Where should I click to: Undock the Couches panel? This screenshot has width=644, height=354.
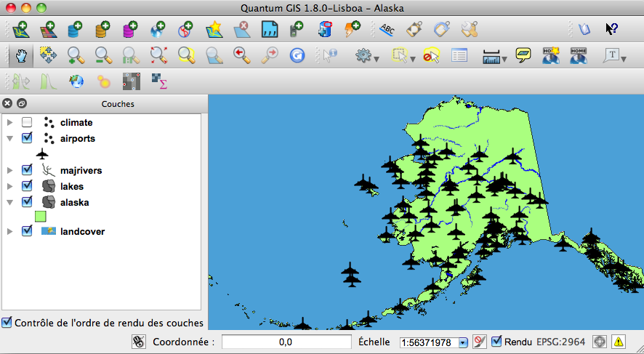pos(22,103)
